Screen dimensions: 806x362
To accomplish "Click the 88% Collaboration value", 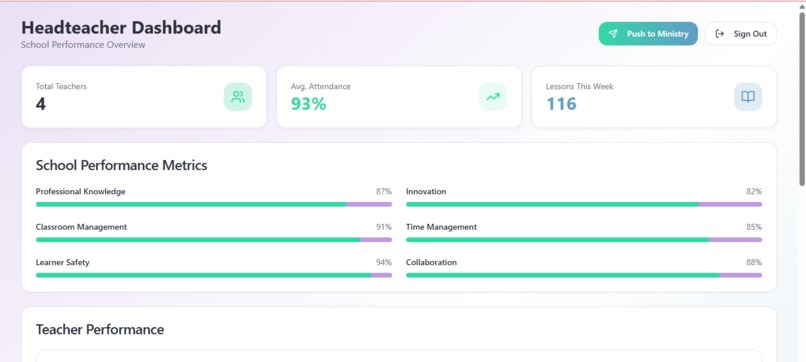I will [754, 262].
